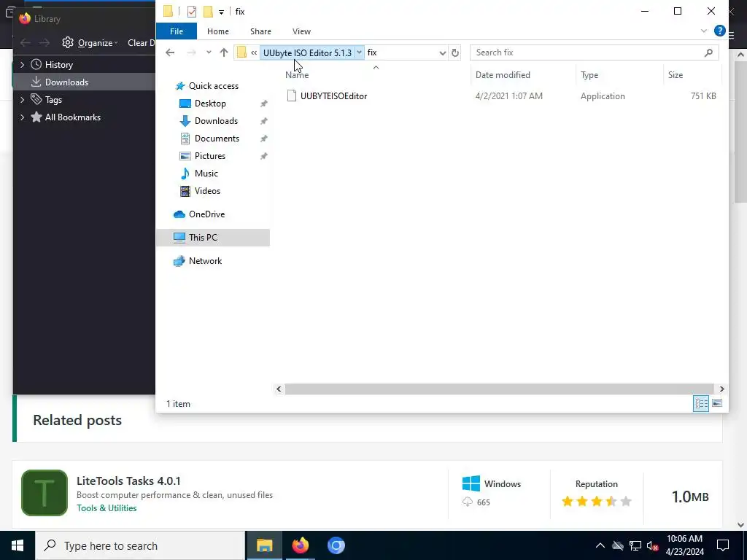Click the fix breadcrumb segment
This screenshot has width=747, height=560.
(372, 52)
